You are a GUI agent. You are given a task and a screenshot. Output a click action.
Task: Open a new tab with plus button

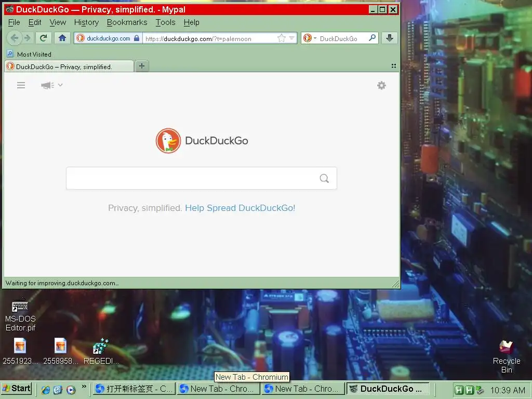[142, 66]
